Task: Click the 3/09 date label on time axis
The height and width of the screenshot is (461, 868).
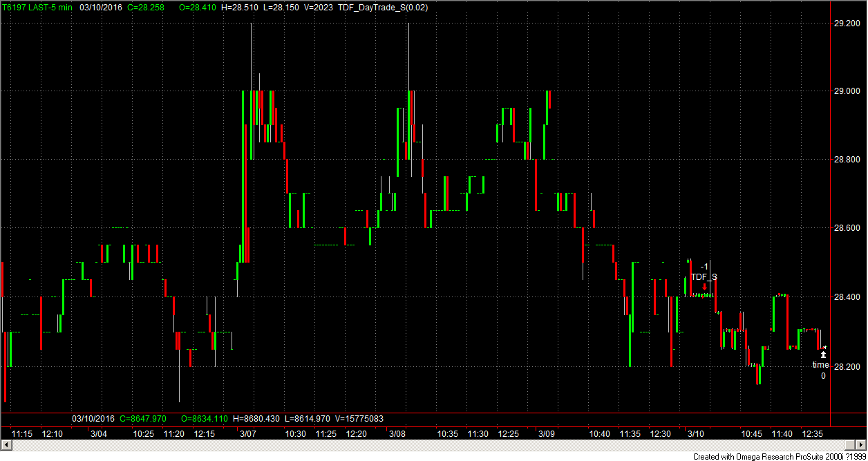Action: point(546,433)
